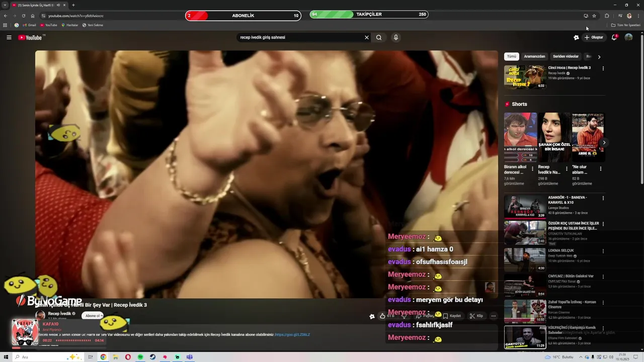Select the Seriden videolar filter chip
Screen dimensions: 644x362
coord(566,56)
